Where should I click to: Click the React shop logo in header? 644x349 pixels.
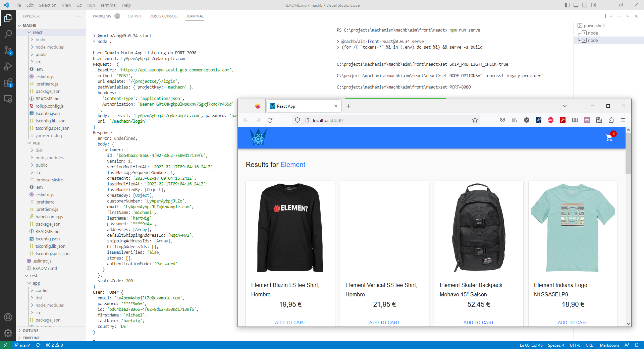pos(258,137)
